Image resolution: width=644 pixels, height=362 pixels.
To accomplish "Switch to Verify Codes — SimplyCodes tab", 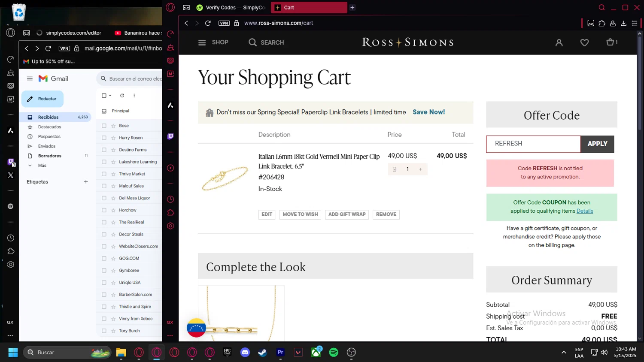I will click(231, 8).
